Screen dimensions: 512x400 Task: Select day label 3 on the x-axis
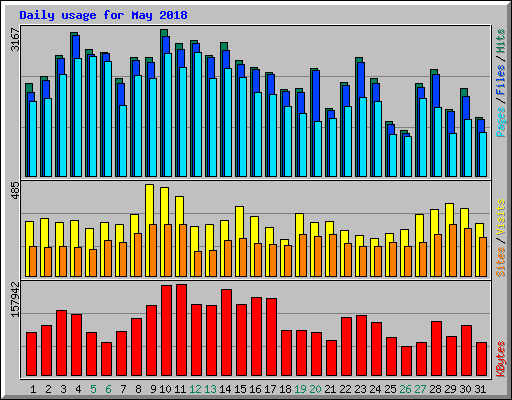63,389
